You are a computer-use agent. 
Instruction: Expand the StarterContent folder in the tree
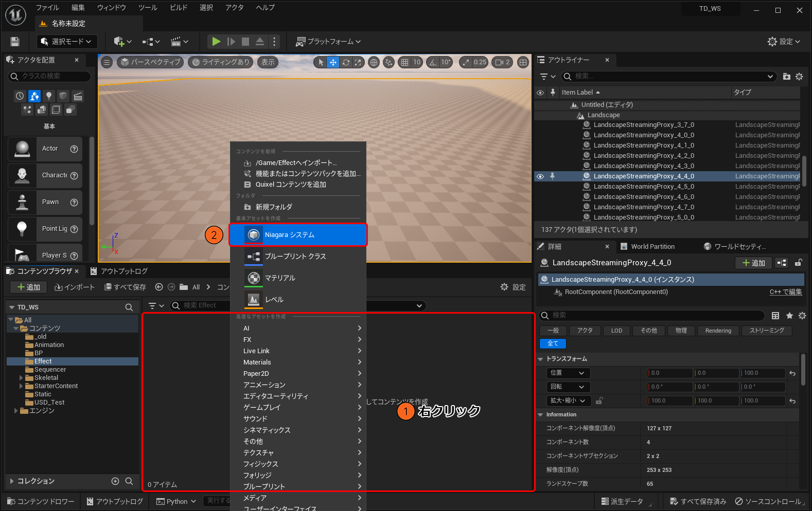(21, 386)
